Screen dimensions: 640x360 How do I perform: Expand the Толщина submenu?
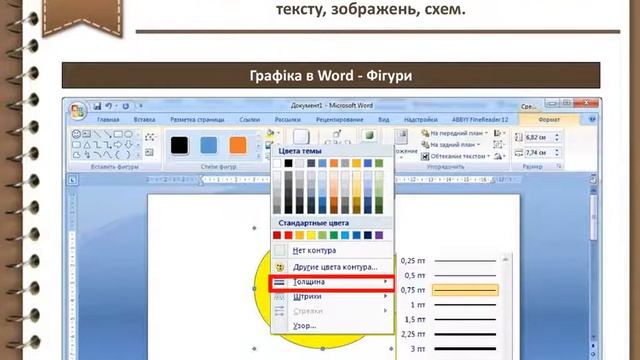coord(332,282)
